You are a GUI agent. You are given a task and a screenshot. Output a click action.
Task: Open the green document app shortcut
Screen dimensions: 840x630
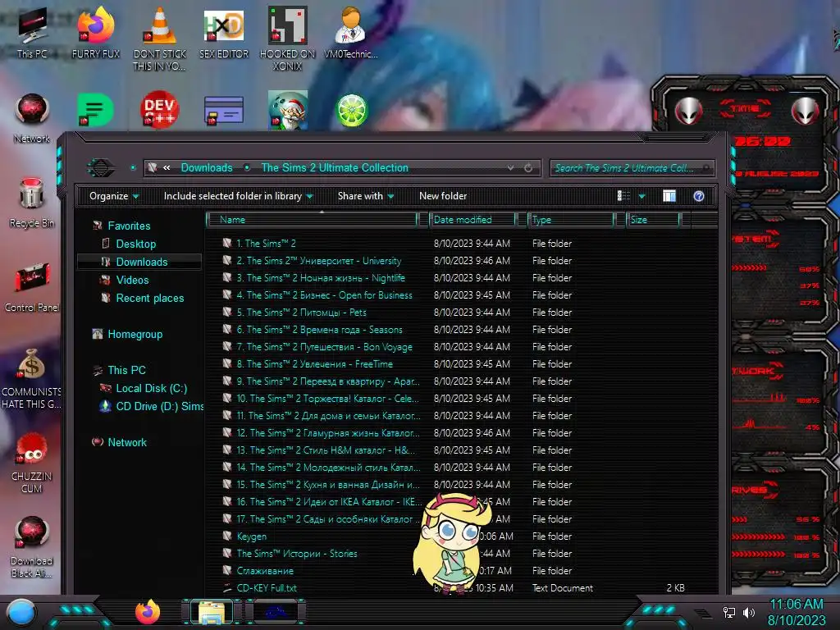pos(95,110)
